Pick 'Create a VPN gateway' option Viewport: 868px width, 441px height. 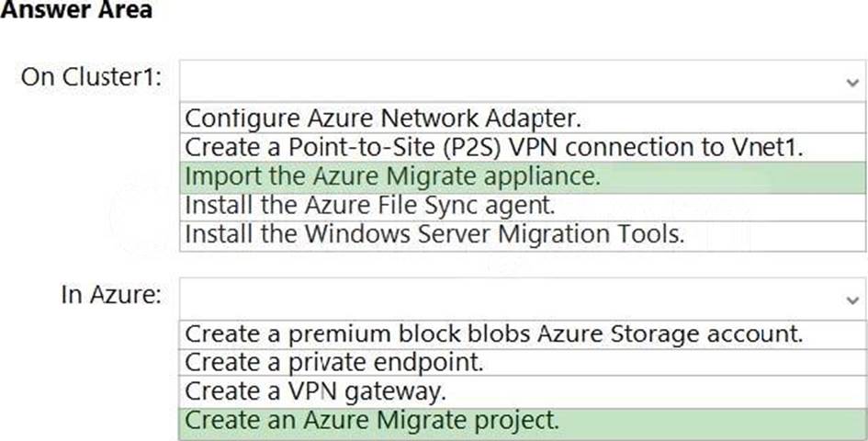316,391
